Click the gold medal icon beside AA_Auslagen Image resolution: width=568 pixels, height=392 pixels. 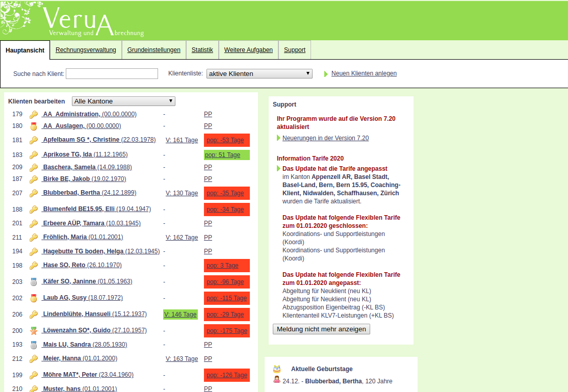tap(34, 126)
